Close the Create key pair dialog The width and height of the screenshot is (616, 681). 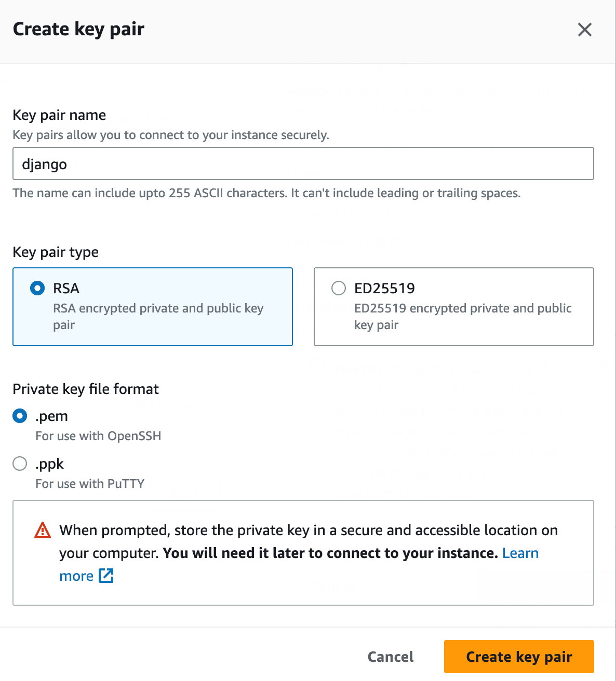click(x=585, y=30)
